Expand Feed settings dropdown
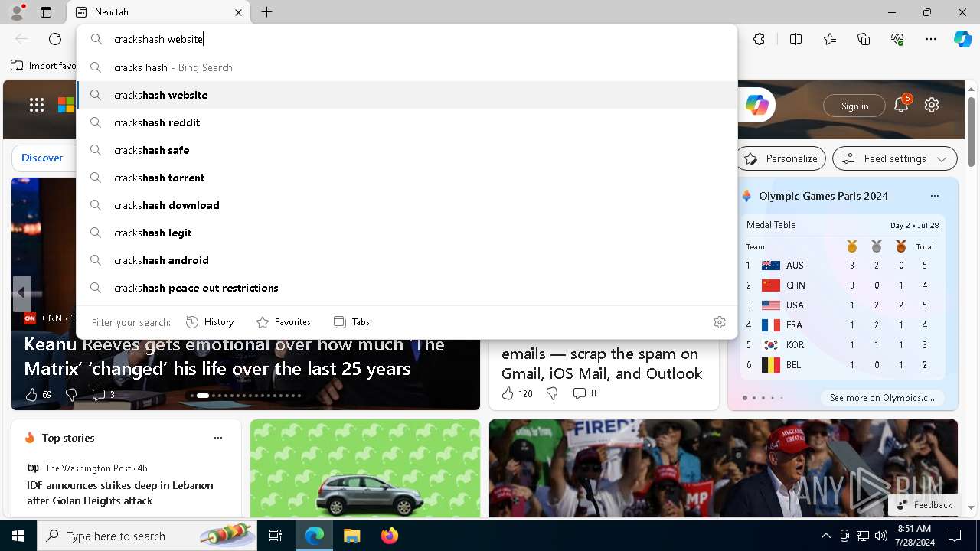 point(895,158)
